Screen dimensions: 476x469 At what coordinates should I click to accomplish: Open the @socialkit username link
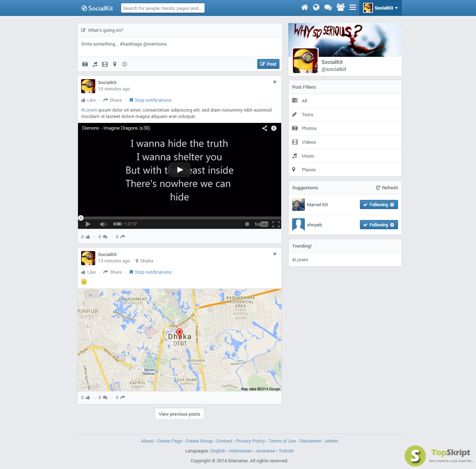coord(334,69)
